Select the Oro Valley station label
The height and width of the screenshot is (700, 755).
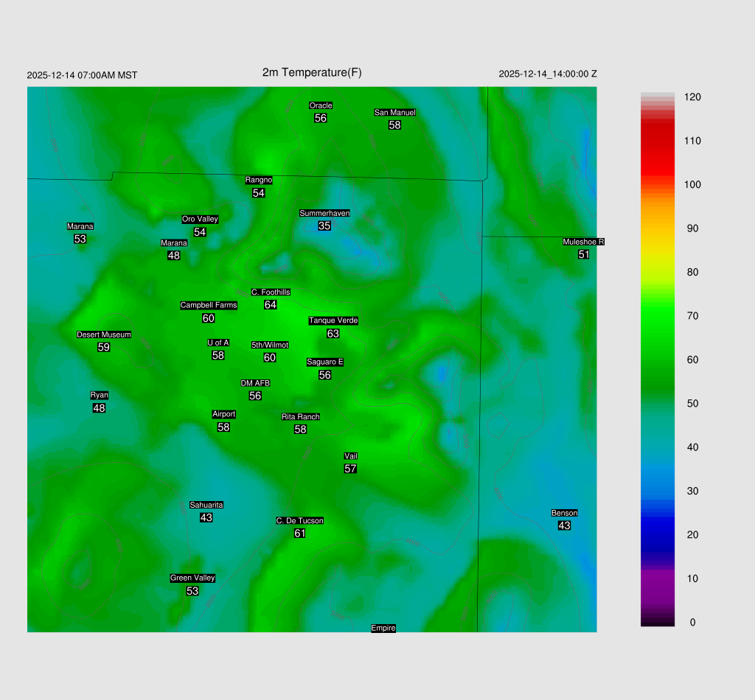click(x=200, y=219)
